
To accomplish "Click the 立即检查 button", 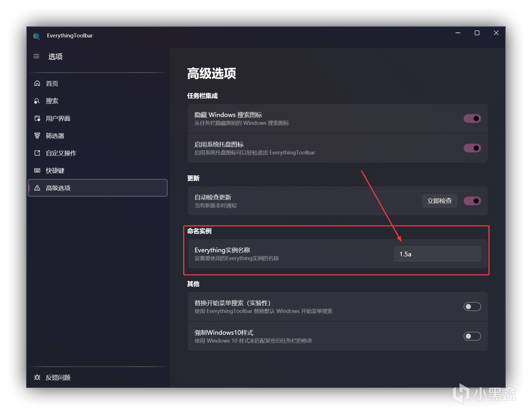I will coord(439,201).
